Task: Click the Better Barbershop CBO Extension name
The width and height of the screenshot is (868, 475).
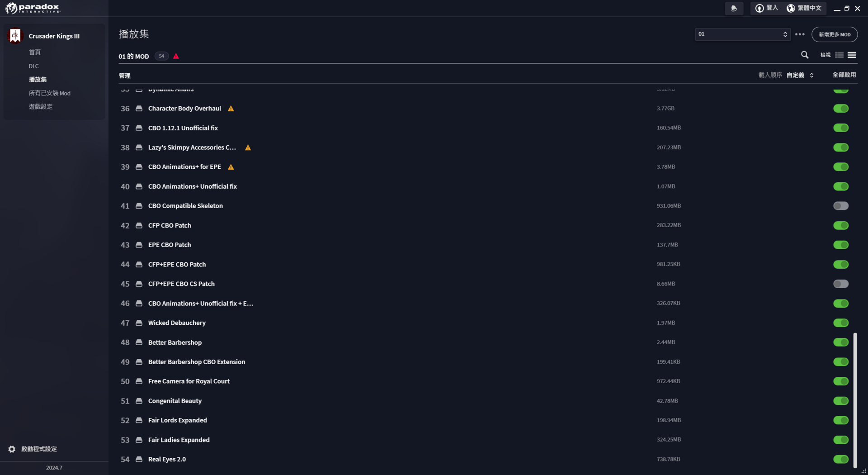Action: click(197, 362)
